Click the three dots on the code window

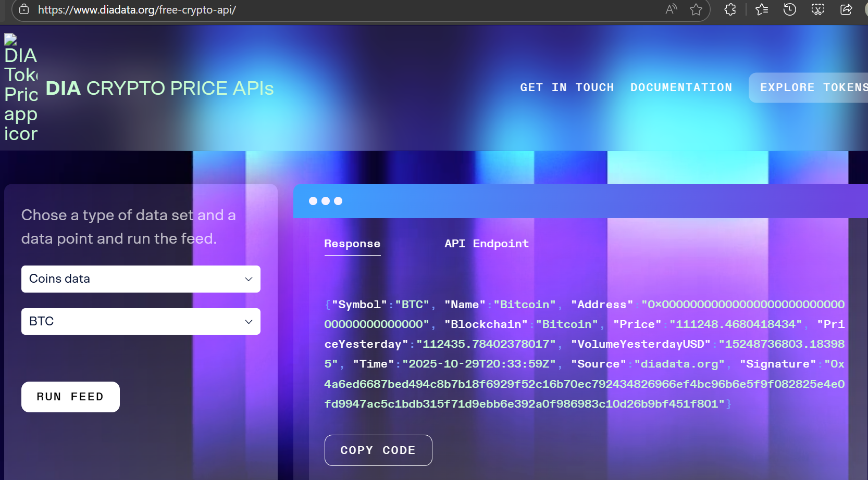325,201
